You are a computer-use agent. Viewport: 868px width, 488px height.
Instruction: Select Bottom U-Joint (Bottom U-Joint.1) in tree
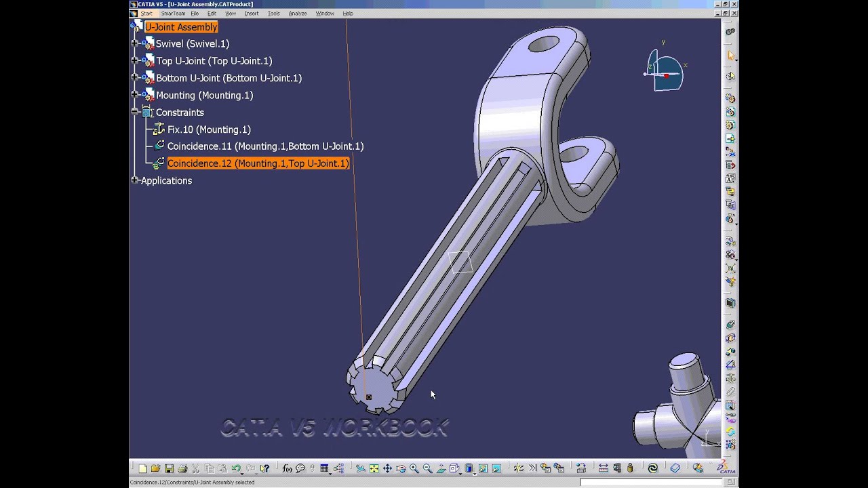point(229,78)
